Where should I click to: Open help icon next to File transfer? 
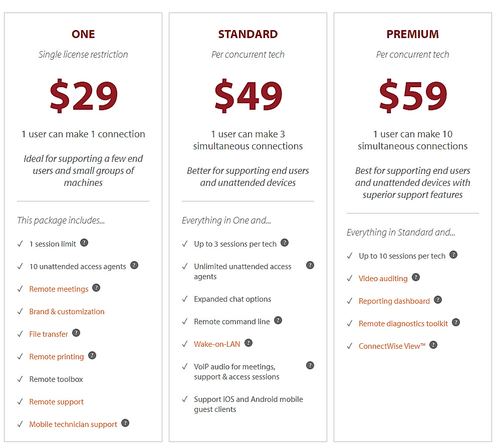pyautogui.click(x=76, y=333)
